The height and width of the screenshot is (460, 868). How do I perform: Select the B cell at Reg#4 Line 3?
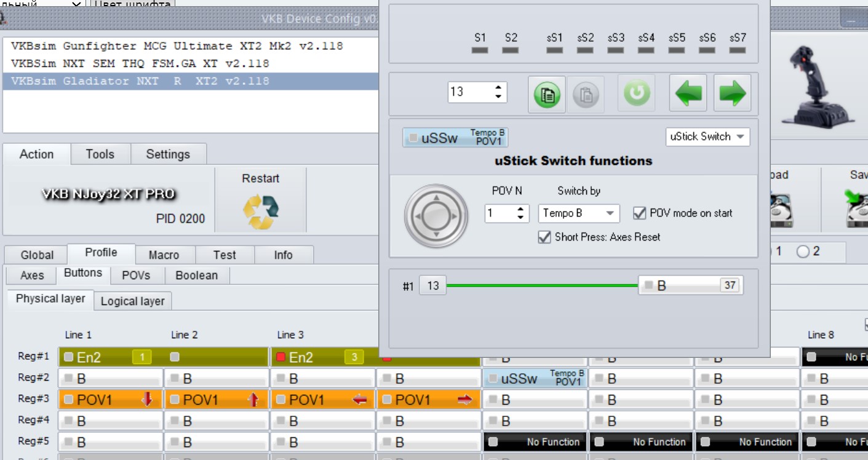(x=323, y=421)
